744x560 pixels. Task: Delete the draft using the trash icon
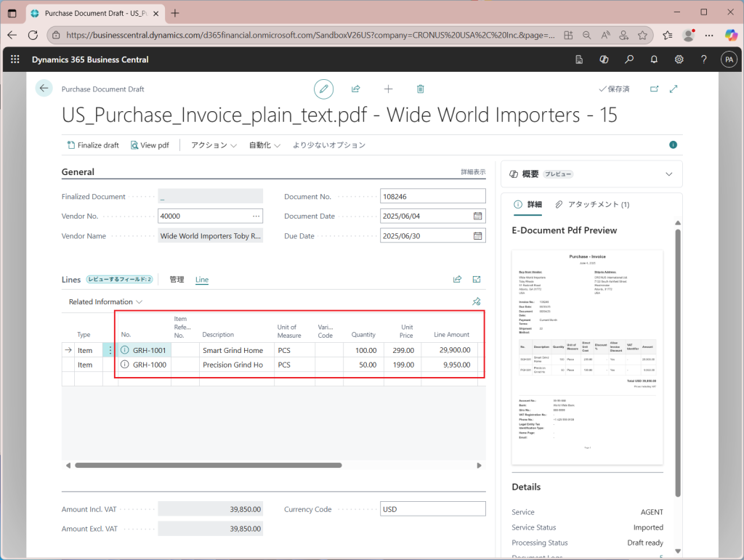(421, 89)
